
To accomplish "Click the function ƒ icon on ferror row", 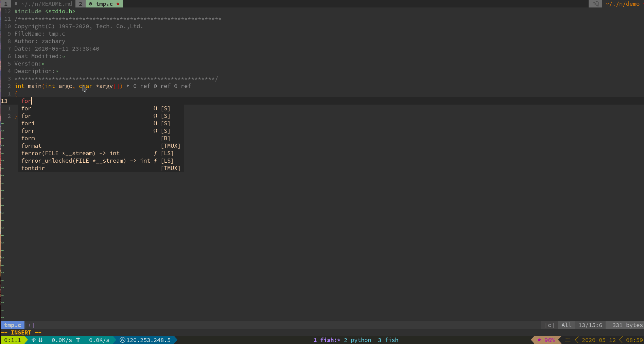I will (x=155, y=153).
